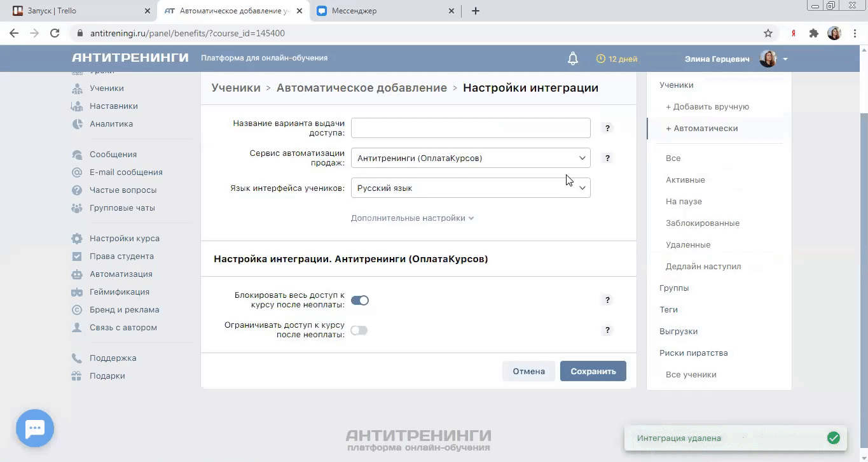Viewport: 868px width, 462px height.
Task: Go back with browser back arrow
Action: tap(14, 33)
